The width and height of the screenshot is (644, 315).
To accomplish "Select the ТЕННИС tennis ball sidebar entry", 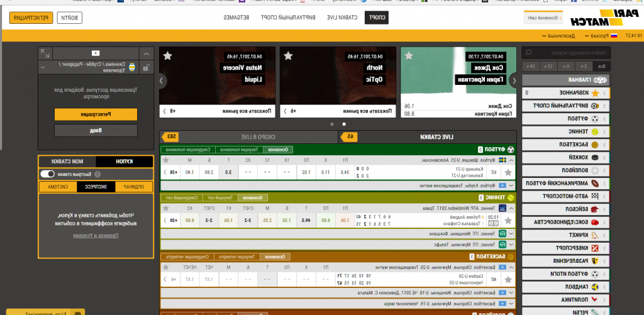I will (566, 132).
